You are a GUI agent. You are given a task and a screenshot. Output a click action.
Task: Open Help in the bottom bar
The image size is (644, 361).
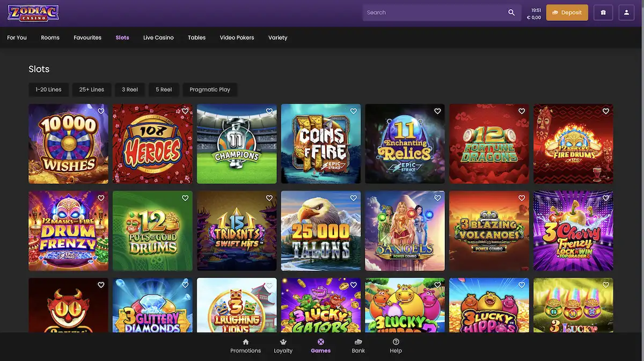[396, 346]
